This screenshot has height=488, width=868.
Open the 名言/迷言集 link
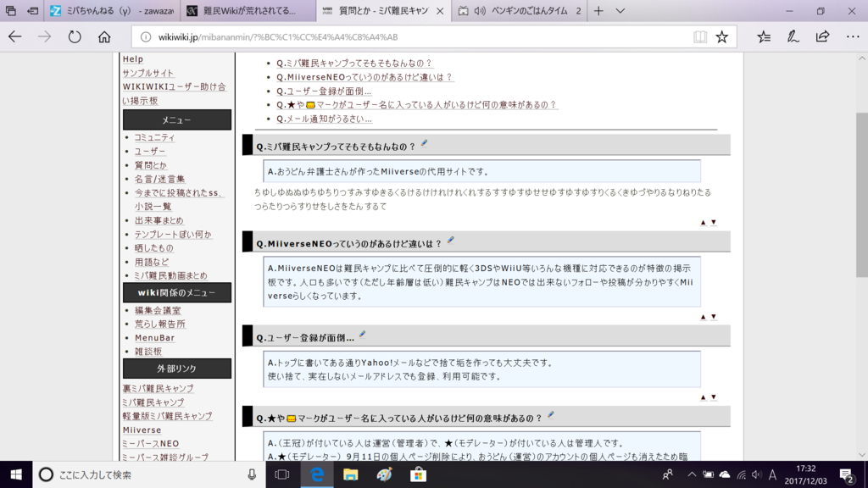pyautogui.click(x=159, y=179)
